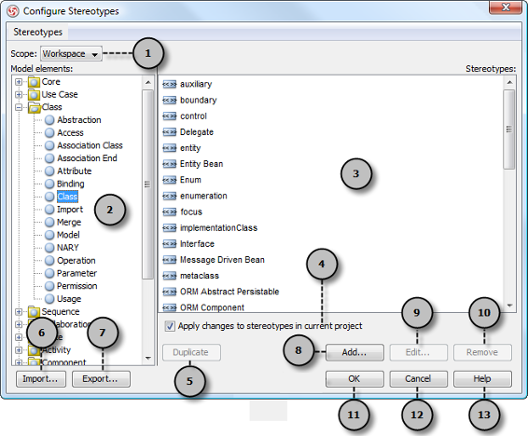This screenshot has width=528, height=436.
Task: Click the stereotypes list scroll-down arrow
Action: 509,306
